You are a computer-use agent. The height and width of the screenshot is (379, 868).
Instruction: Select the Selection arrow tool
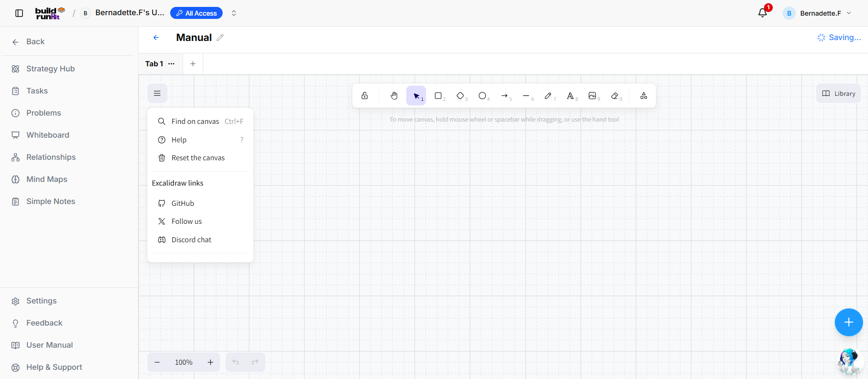click(416, 96)
